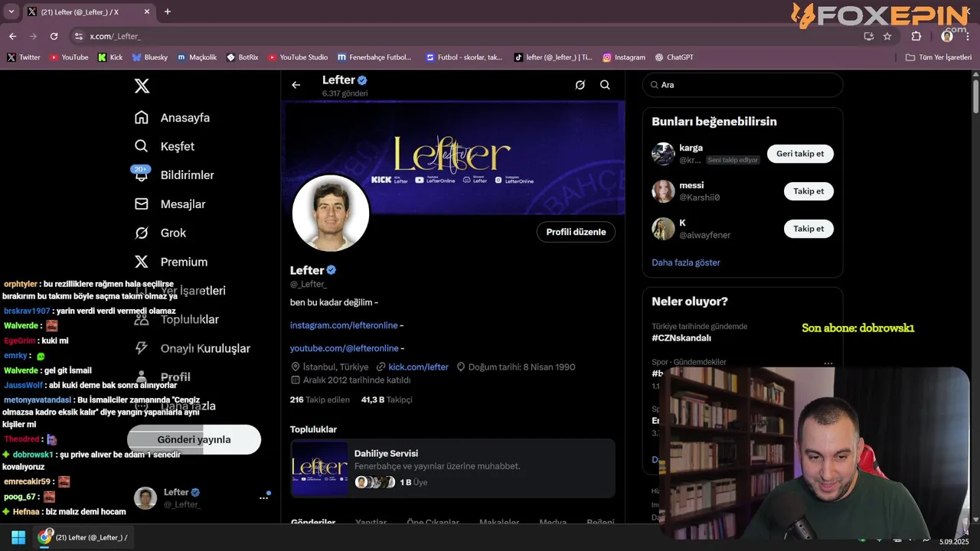Open instagram.com/lefteronline link

344,325
